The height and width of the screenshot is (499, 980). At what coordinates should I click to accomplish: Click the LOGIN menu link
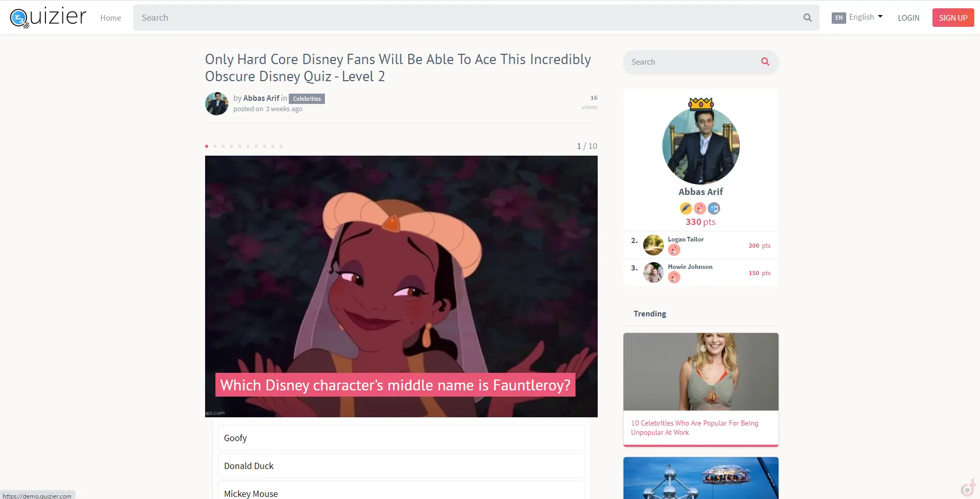pyautogui.click(x=908, y=18)
